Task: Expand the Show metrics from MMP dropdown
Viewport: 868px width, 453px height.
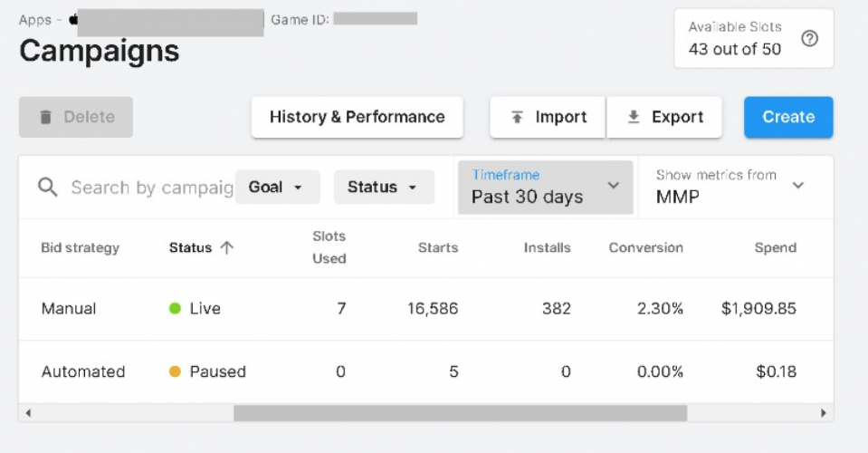Action: pos(731,188)
